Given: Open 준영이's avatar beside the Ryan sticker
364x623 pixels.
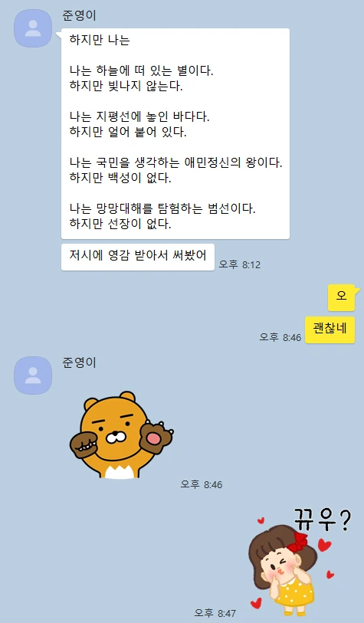Looking at the screenshot, I should tap(33, 375).
